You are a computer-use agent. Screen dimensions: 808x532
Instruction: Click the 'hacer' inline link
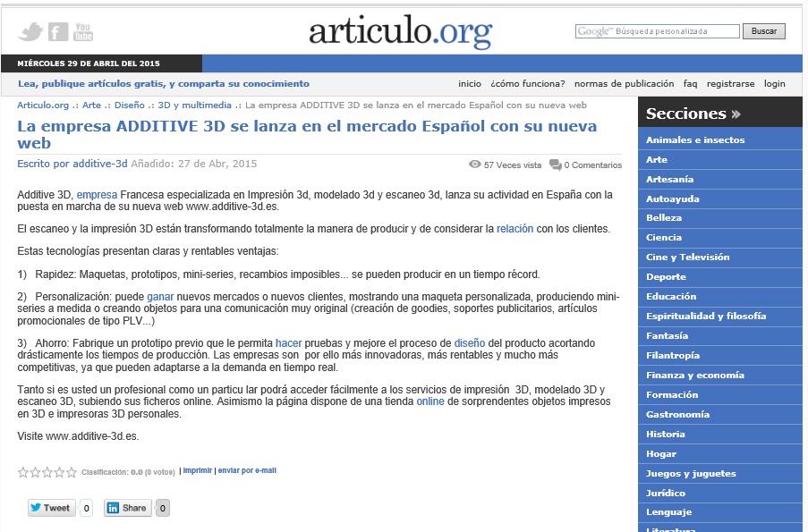coord(288,343)
